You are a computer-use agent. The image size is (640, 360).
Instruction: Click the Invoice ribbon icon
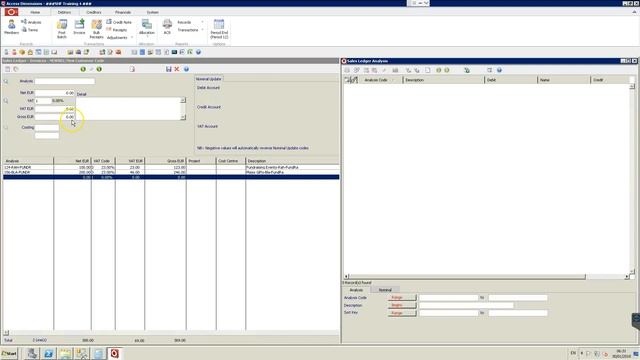click(79, 27)
